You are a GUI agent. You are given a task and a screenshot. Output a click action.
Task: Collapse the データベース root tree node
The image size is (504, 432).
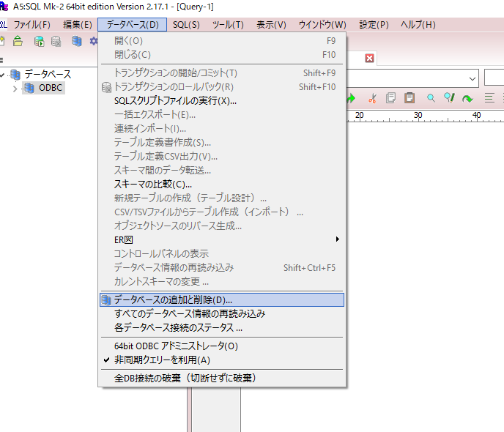2,75
